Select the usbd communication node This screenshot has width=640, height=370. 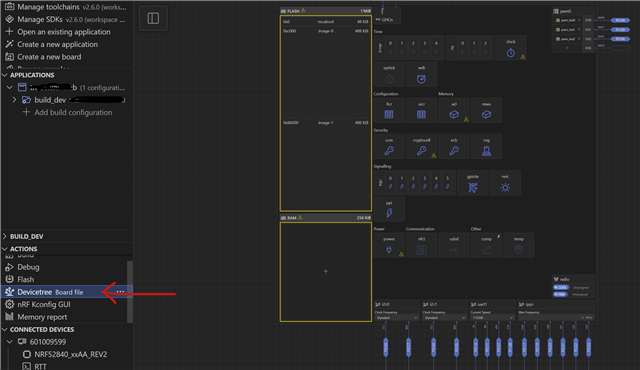tap(454, 245)
